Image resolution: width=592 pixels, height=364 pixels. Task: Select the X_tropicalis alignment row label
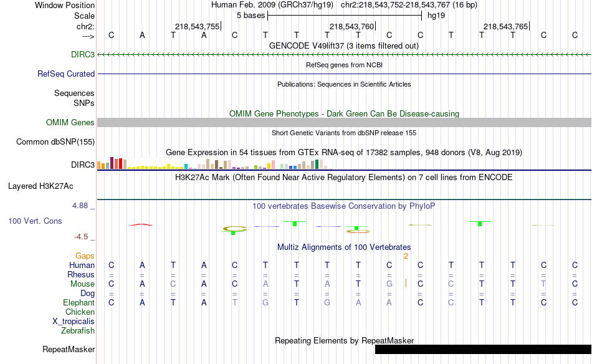point(74,322)
